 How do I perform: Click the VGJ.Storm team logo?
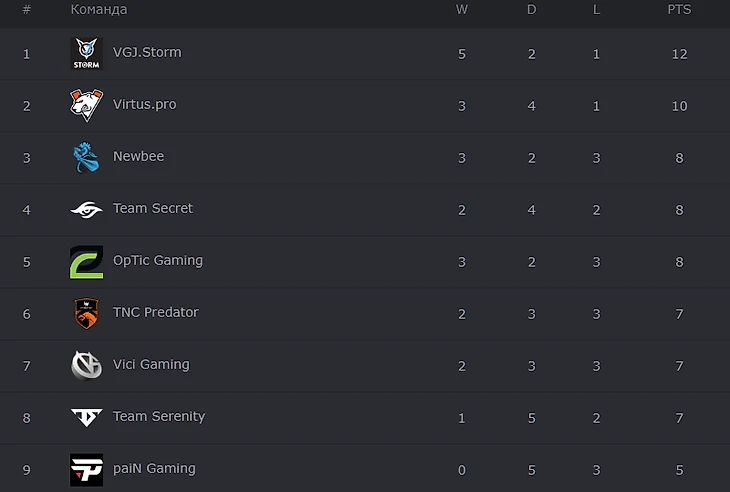[87, 54]
